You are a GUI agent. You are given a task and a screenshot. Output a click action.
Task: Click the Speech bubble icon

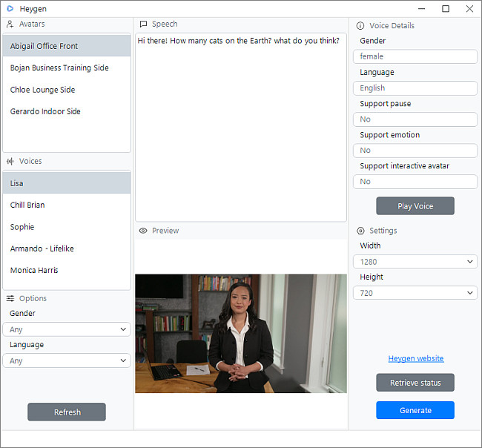tap(143, 24)
